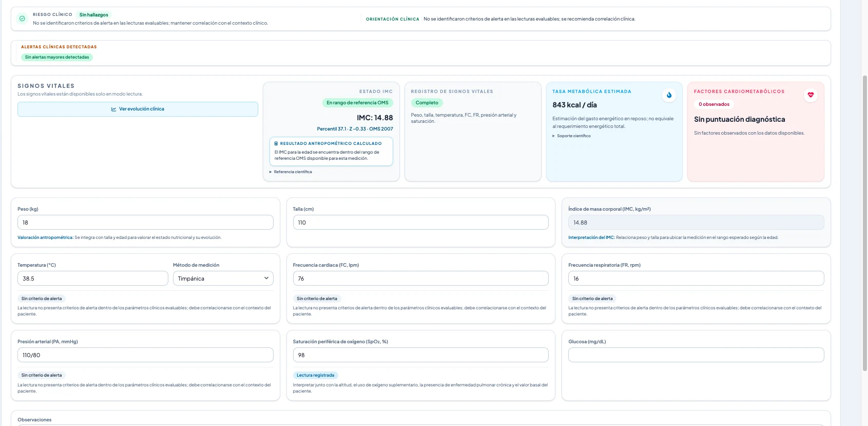Click the Saturación periférica de oxígeno field
Viewport: 868px width, 426px height.
(x=420, y=355)
